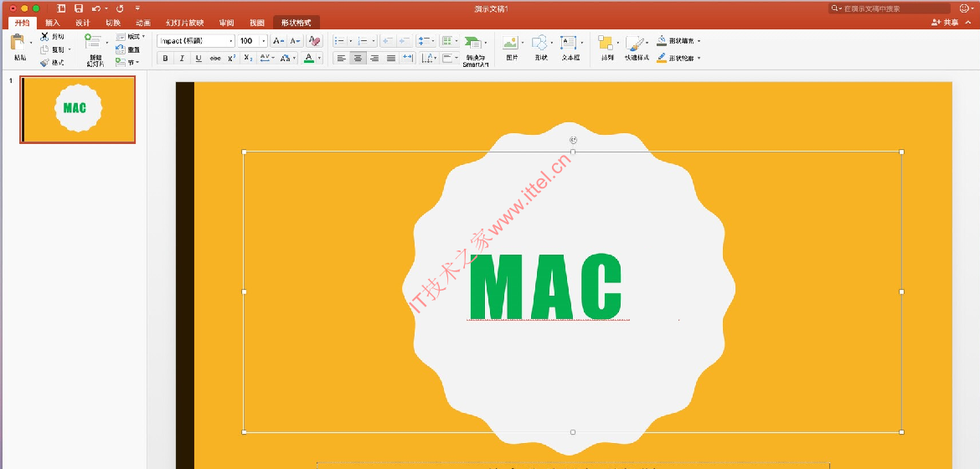Click the smiley feedback icon
Screen dimensions: 980x469
(964, 8)
